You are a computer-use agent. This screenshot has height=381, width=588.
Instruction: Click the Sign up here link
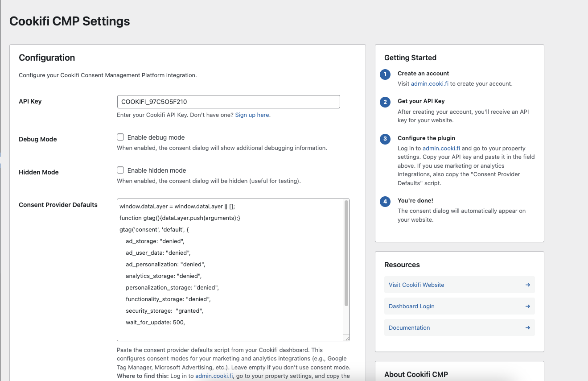(x=252, y=115)
